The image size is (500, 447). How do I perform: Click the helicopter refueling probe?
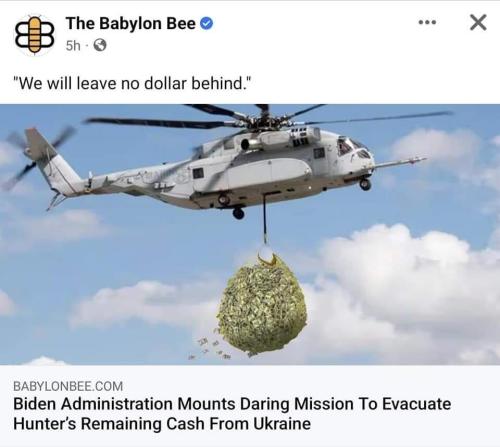400,162
